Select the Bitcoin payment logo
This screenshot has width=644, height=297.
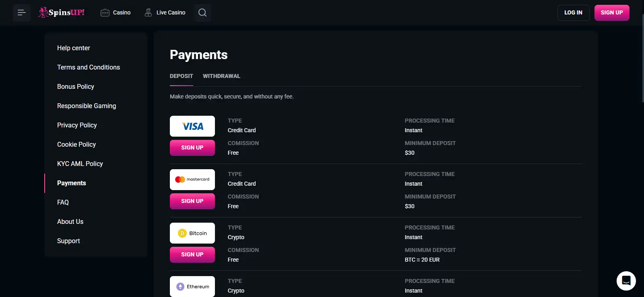[192, 233]
